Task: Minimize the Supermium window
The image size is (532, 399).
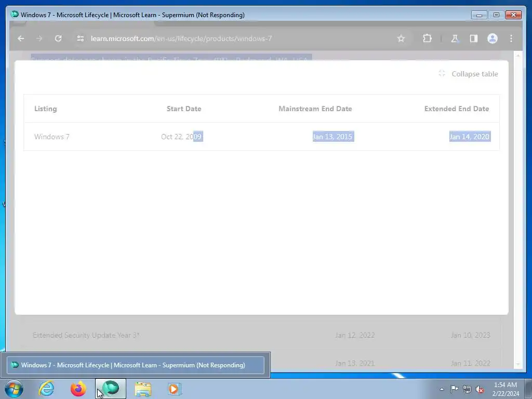Action: (x=479, y=15)
